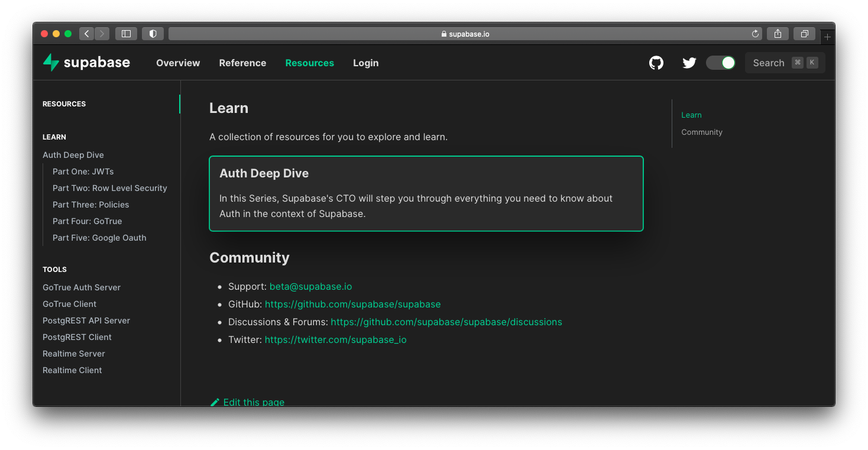
Task: Open Part Five: Google Oauth
Action: 99,238
